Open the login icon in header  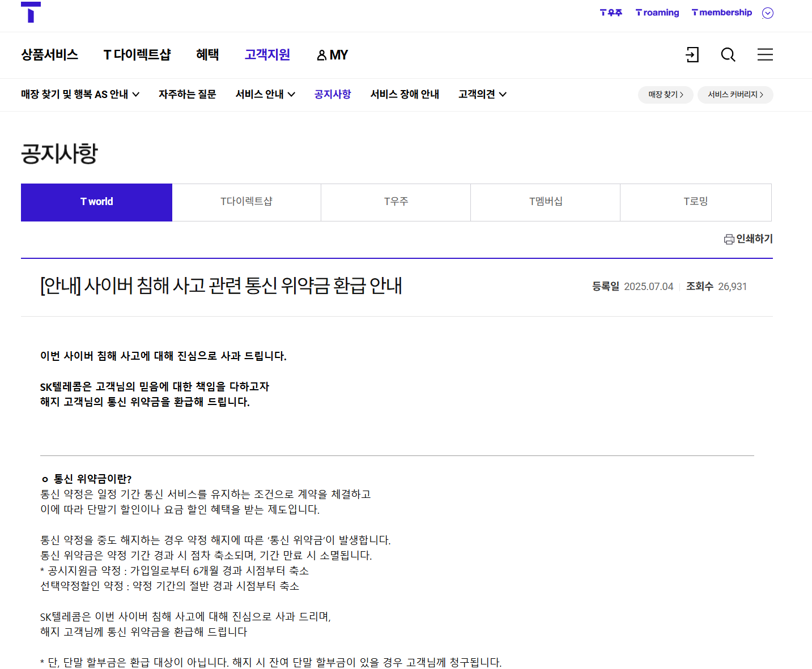click(692, 54)
